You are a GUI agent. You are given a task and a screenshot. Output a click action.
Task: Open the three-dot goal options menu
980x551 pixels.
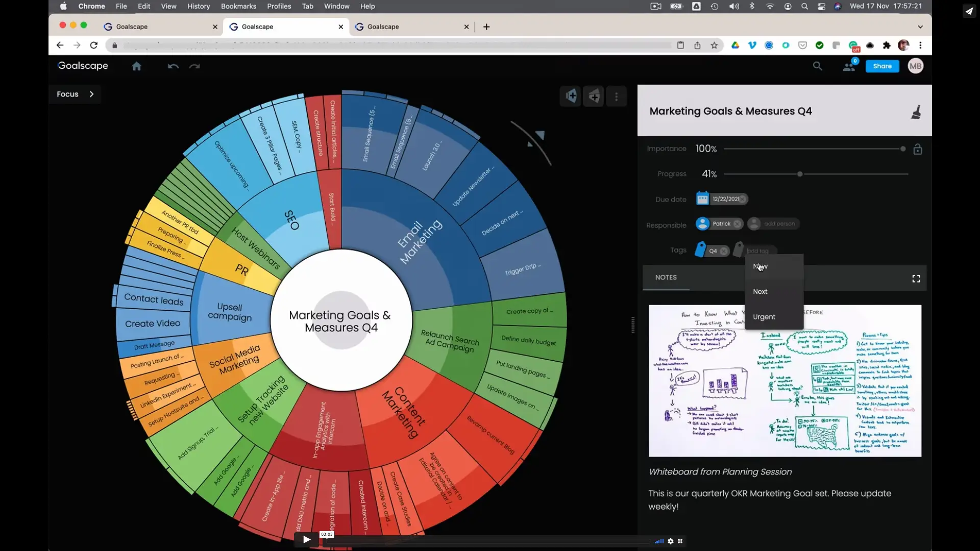616,96
